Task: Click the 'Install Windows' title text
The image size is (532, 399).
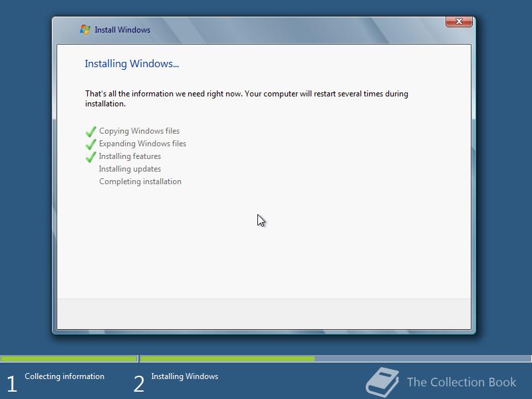Action: [122, 30]
